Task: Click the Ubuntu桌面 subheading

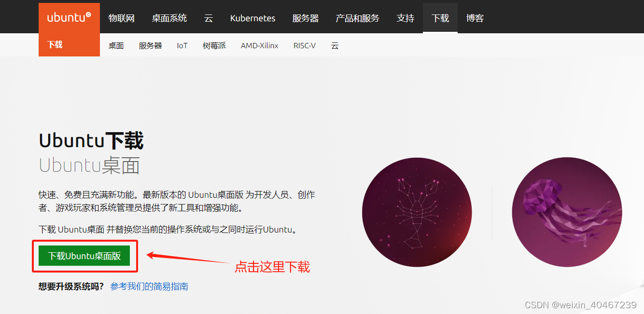Action: pos(89,165)
